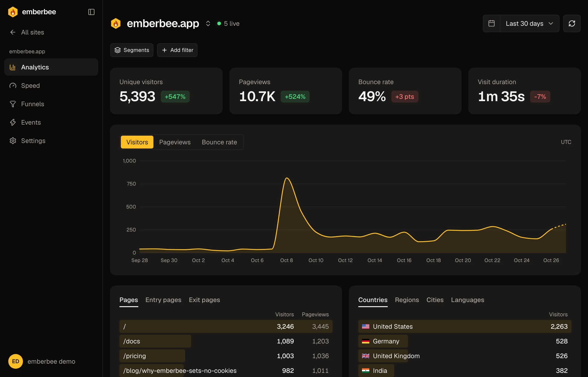Filter by the /pricing page row
Screen dimensions: 588x377
226,356
